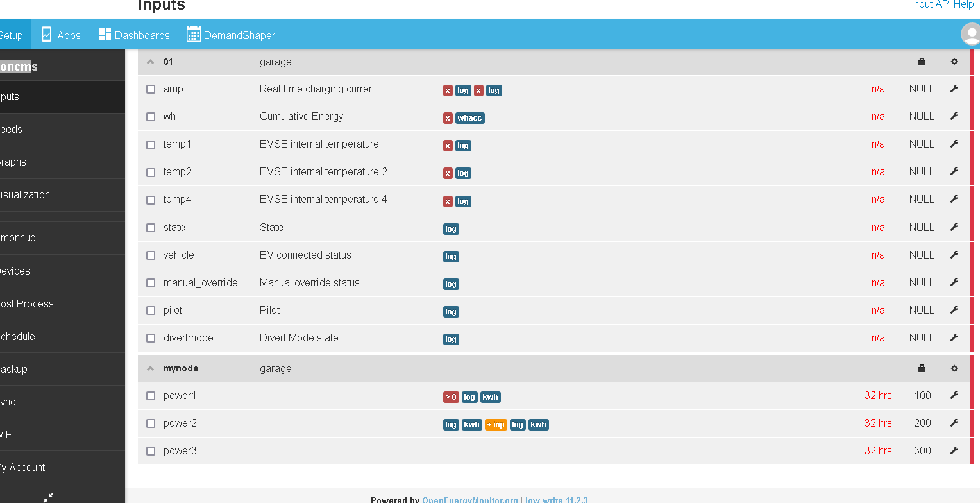980x503 pixels.
Task: Open configuration wrench for power1 input
Action: (x=954, y=396)
